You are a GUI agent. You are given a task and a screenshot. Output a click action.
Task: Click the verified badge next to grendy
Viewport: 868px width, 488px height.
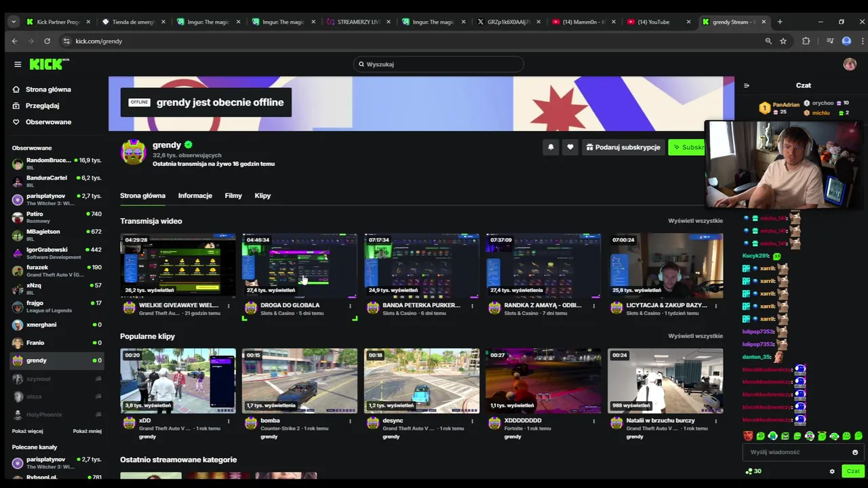[x=188, y=144]
